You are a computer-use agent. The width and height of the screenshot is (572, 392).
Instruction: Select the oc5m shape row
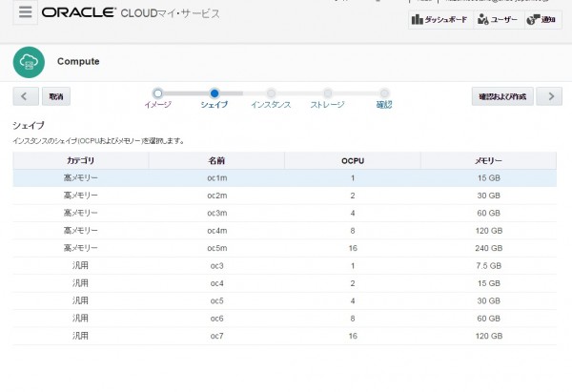285,248
